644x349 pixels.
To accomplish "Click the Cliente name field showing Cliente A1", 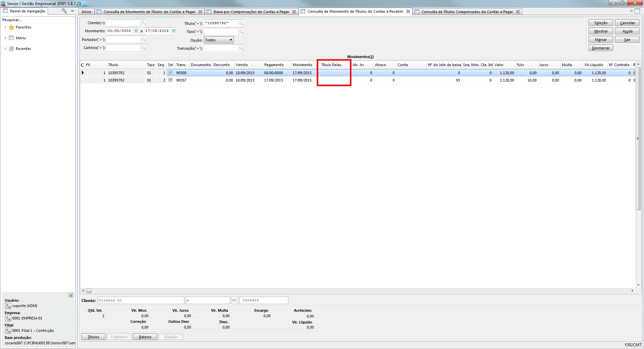I will click(141, 300).
